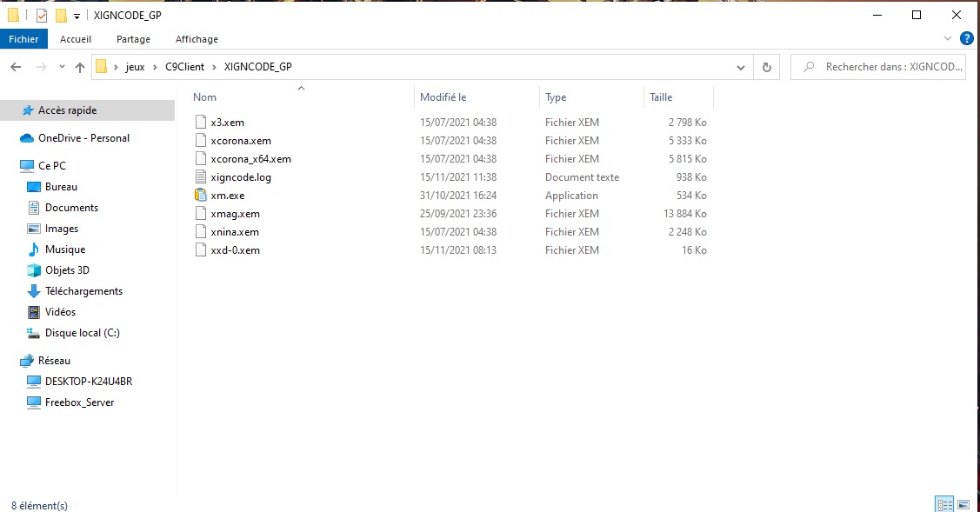Open the recent locations dropdown

(x=62, y=67)
